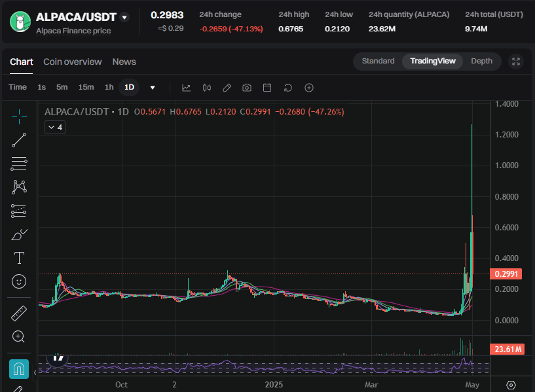Click the 24h total value 9.74M
The width and height of the screenshot is (535, 392).
[476, 29]
